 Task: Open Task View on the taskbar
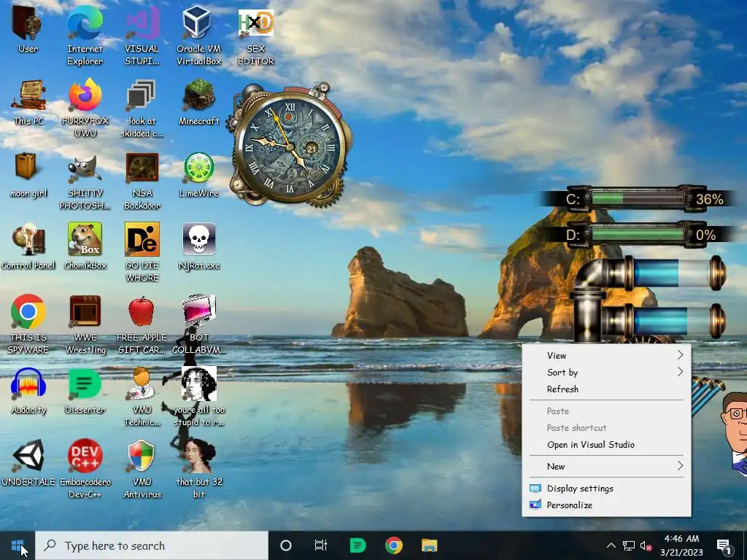321,545
